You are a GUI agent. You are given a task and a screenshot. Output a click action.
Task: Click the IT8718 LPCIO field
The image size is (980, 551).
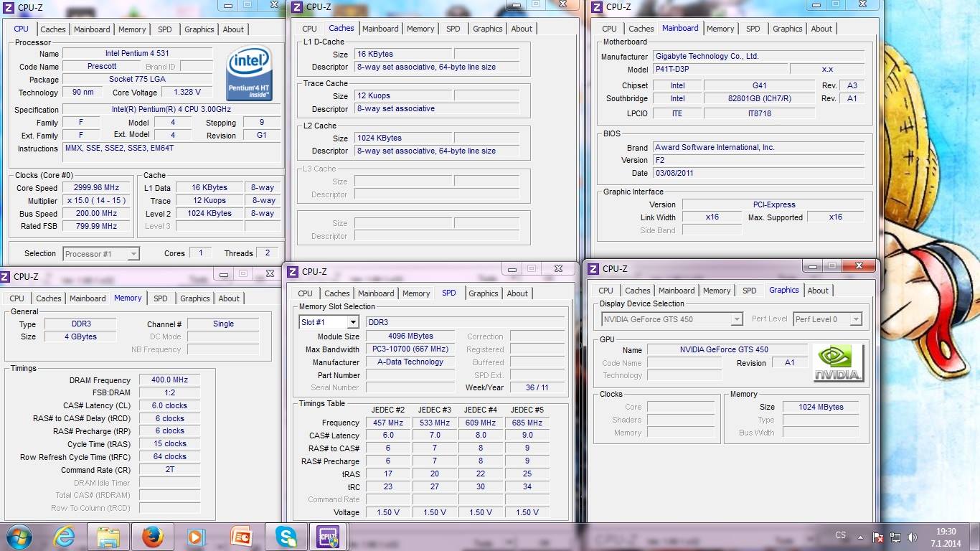coord(759,113)
